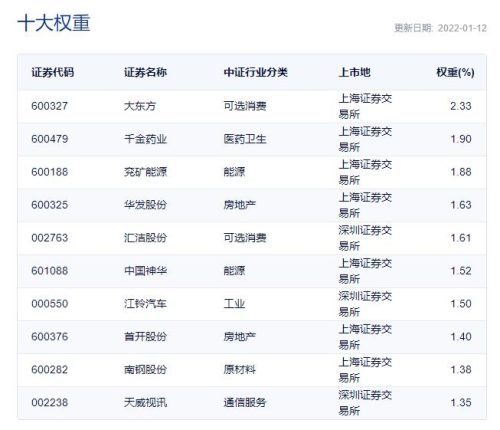Select security name 南钢股份

pos(145,369)
